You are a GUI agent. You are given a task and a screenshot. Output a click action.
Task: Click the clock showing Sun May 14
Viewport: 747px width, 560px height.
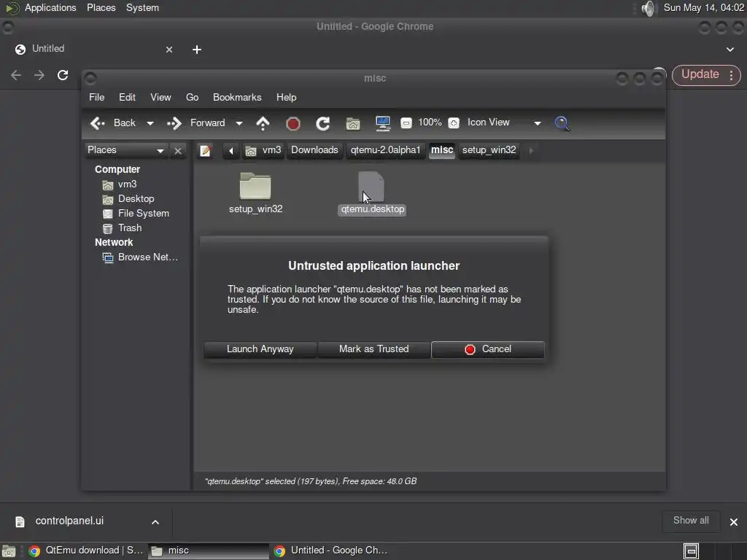point(704,7)
